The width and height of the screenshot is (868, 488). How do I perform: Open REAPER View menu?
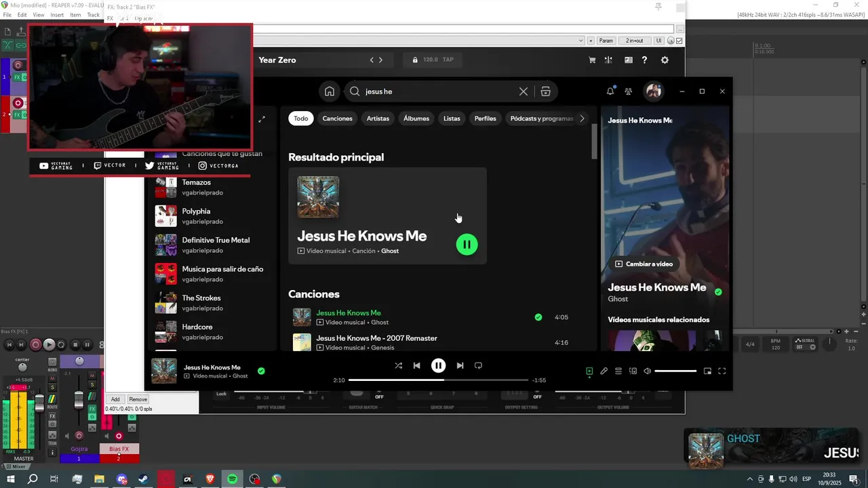tap(39, 15)
